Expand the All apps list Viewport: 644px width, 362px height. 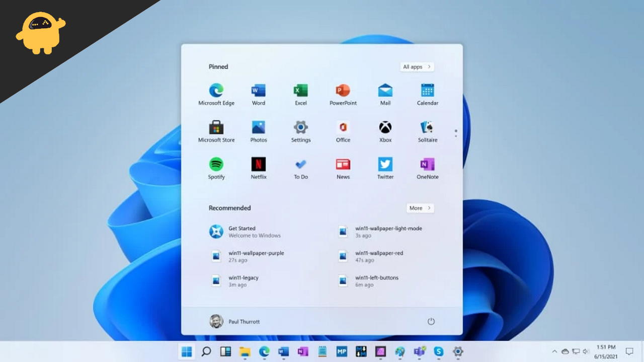417,66
